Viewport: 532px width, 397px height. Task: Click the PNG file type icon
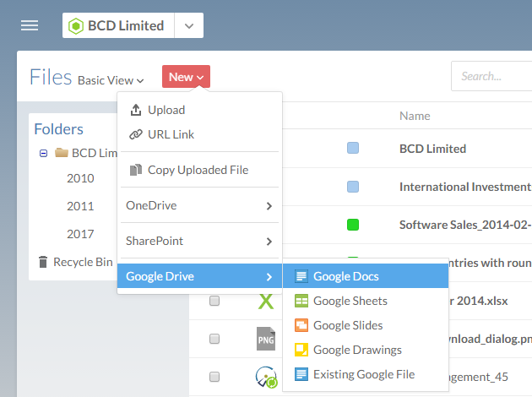tap(266, 339)
